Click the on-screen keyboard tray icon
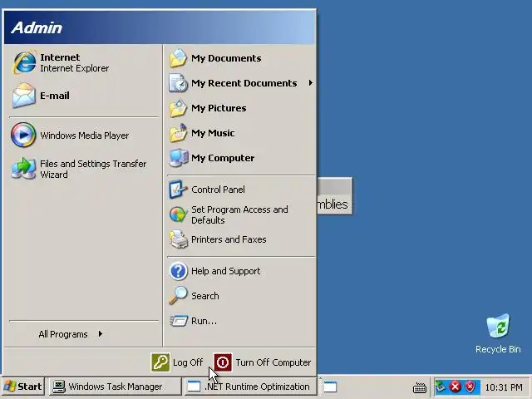Image resolution: width=532 pixels, height=399 pixels. (x=419, y=387)
